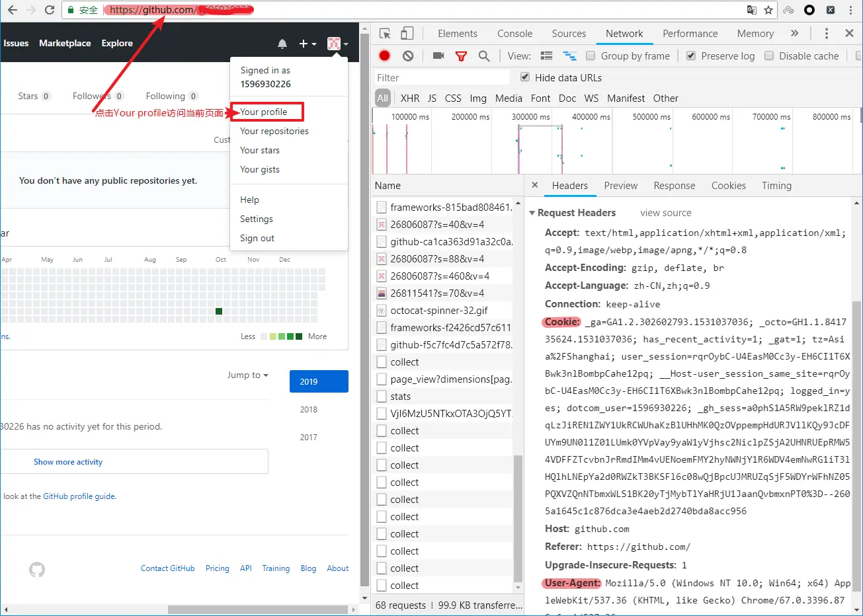
Task: Toggle capture screenshots camera icon
Action: pyautogui.click(x=438, y=56)
